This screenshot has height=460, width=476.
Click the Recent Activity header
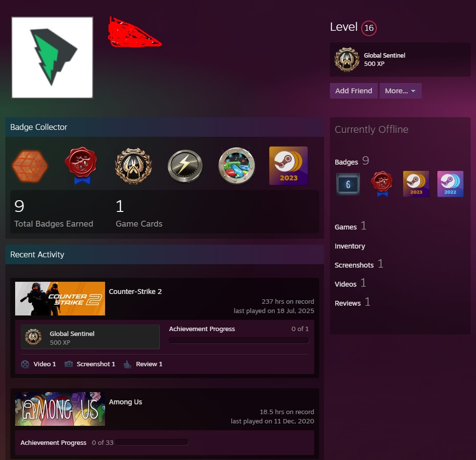pyautogui.click(x=165, y=254)
